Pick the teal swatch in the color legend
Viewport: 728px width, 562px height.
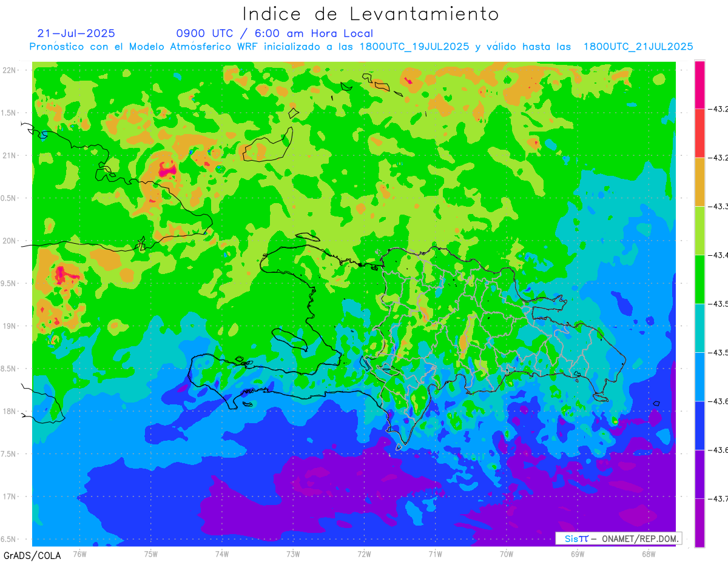(699, 328)
